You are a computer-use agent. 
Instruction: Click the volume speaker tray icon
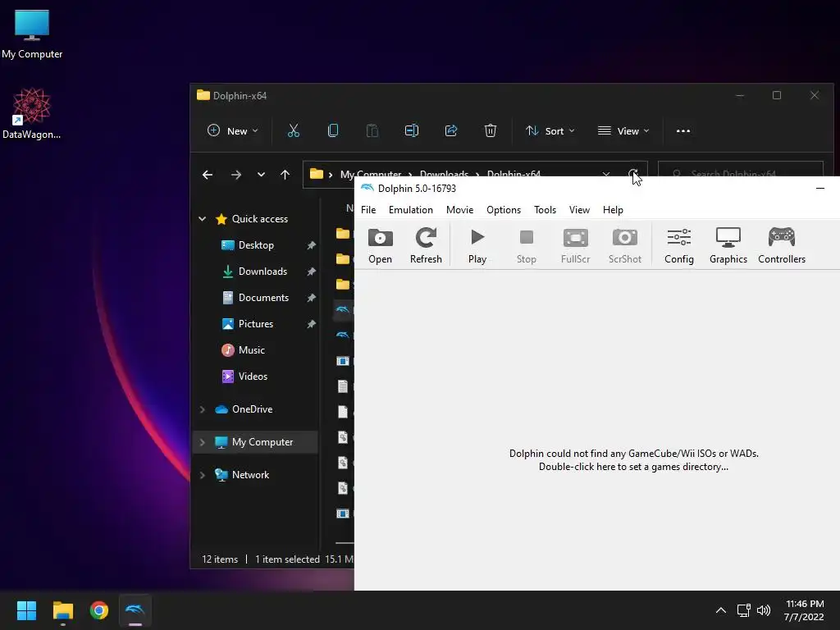[764, 610]
